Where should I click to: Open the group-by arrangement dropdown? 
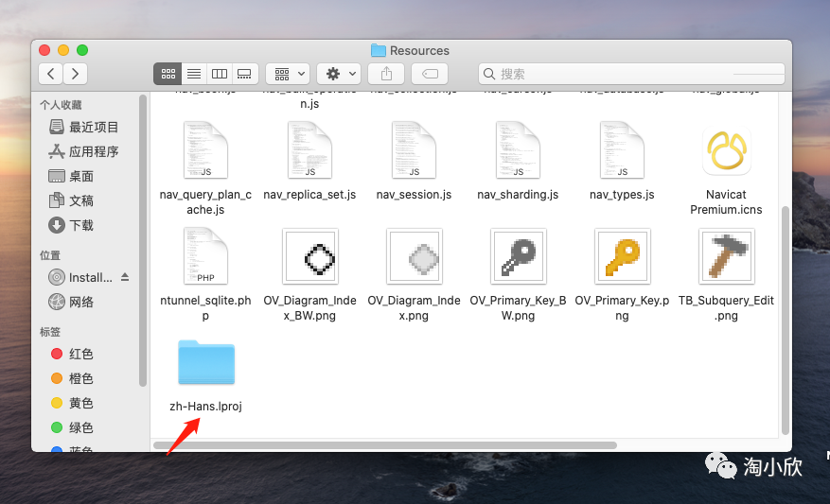tap(288, 74)
